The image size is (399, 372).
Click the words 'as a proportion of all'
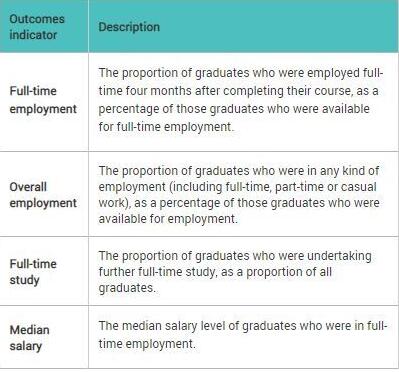[x=276, y=272]
